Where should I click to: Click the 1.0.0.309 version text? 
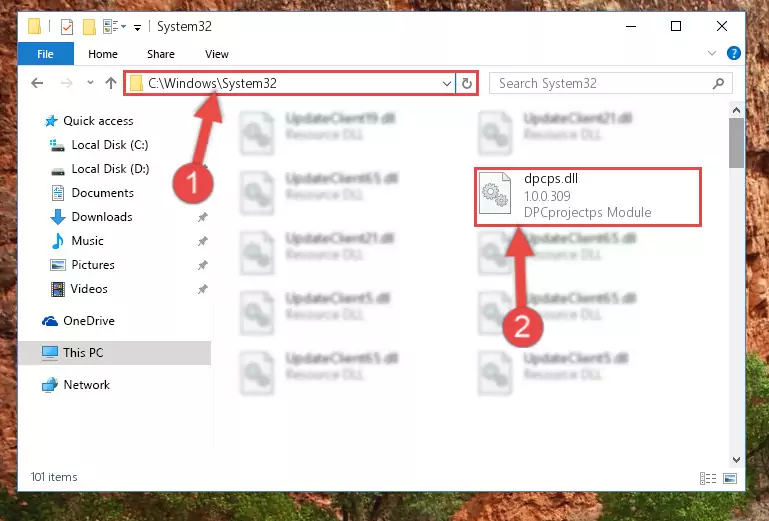pyautogui.click(x=547, y=196)
